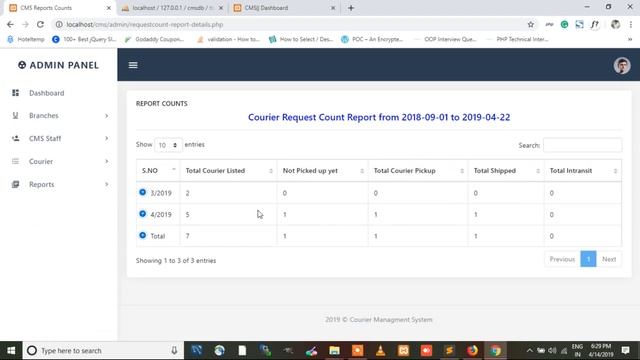Go to Next page of results
The height and width of the screenshot is (360, 640).
(x=609, y=259)
